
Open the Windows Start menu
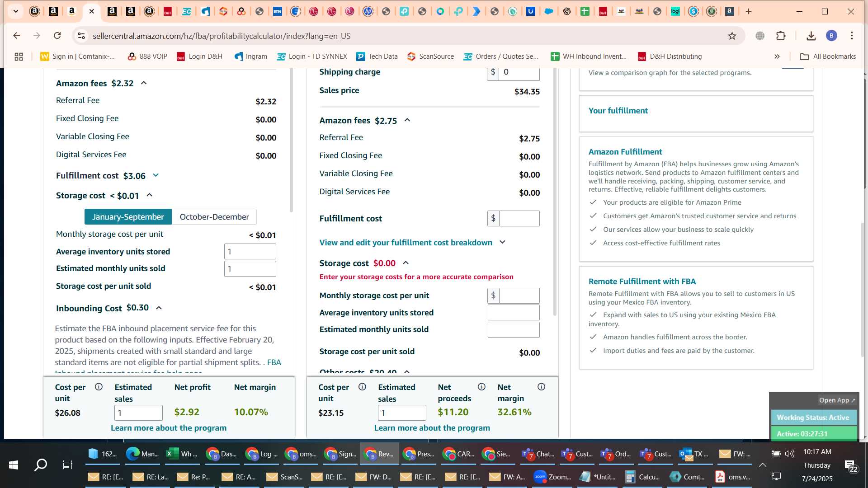[14, 465]
